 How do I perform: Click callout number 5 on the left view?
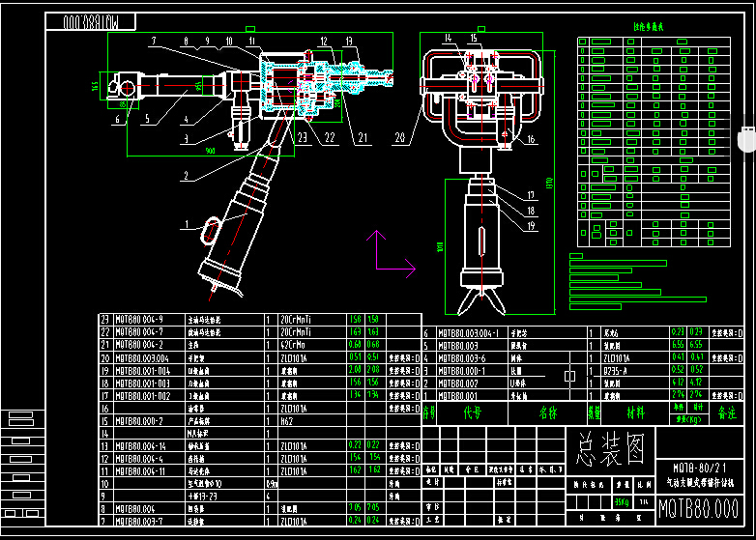click(147, 120)
